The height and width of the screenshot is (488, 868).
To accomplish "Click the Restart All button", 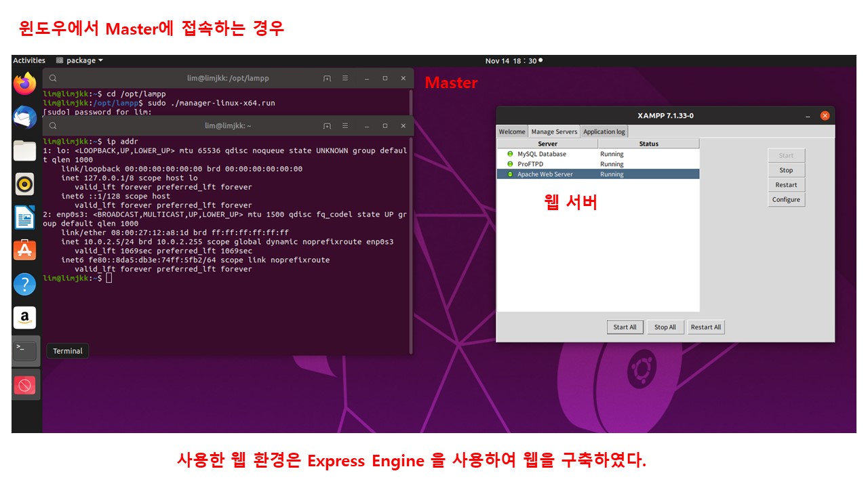I will (705, 327).
